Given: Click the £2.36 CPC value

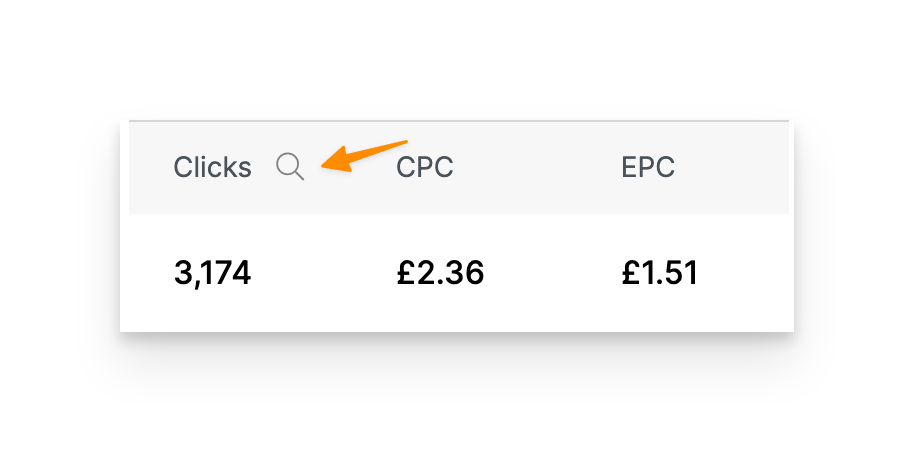Looking at the screenshot, I should pos(440,272).
